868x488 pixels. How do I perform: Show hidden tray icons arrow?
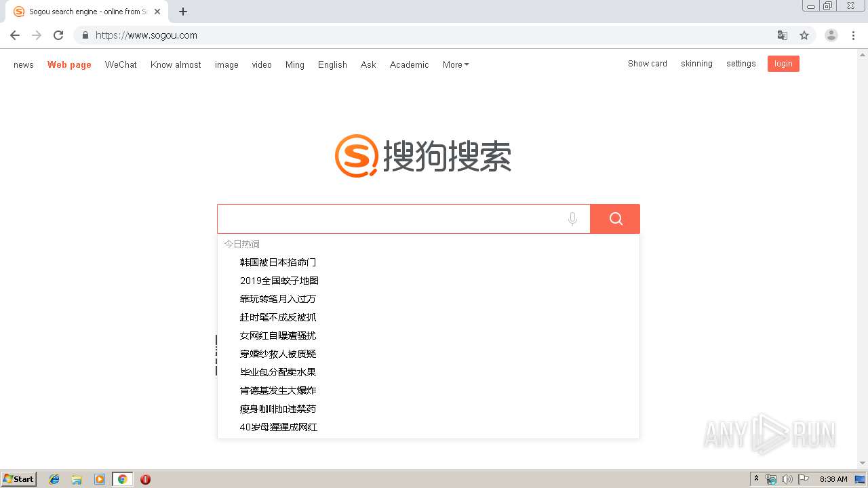756,479
